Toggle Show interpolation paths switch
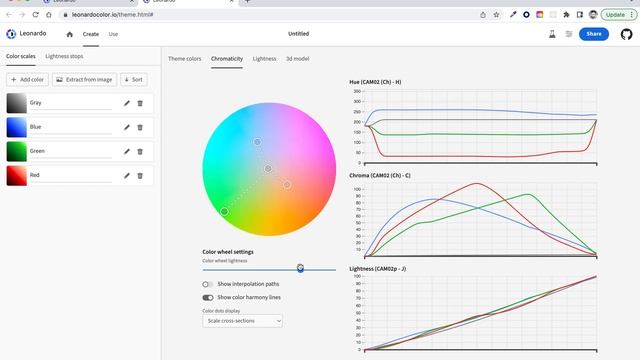 (208, 284)
